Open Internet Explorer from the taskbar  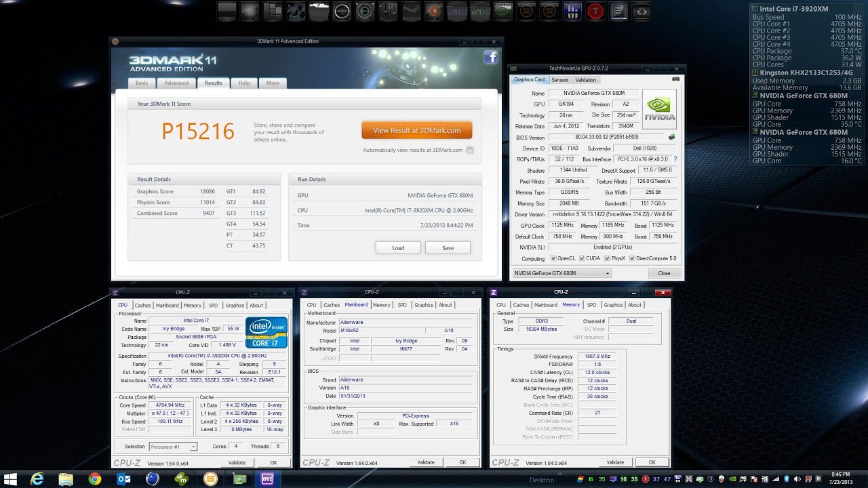tap(37, 479)
